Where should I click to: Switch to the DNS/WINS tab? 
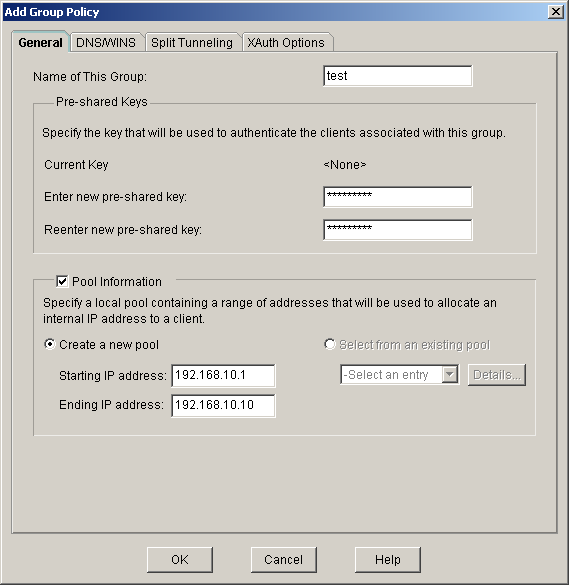pos(106,43)
